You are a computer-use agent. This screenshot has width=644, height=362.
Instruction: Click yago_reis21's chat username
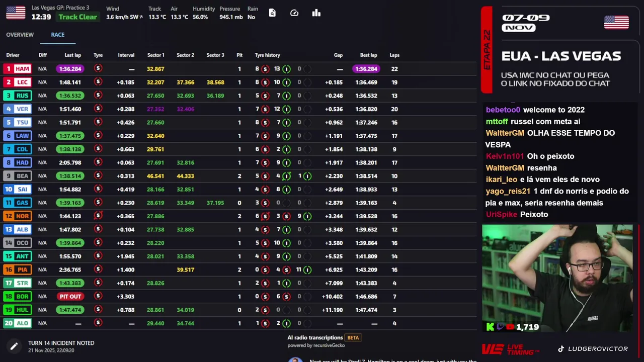(508, 191)
